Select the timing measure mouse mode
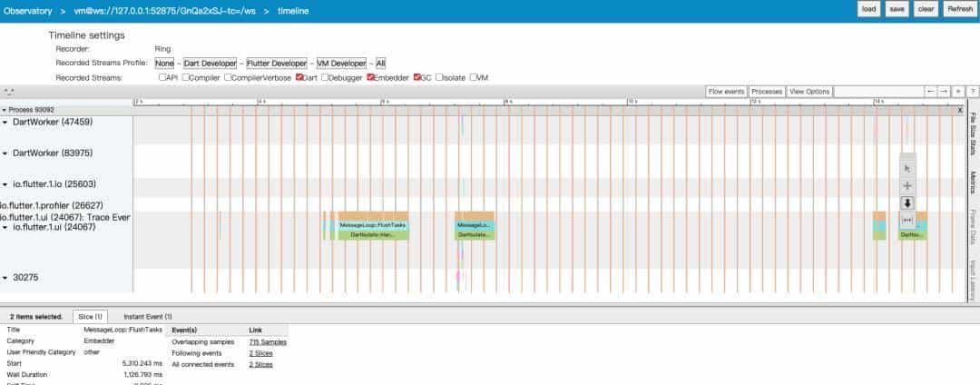This screenshot has width=980, height=385. point(907,220)
